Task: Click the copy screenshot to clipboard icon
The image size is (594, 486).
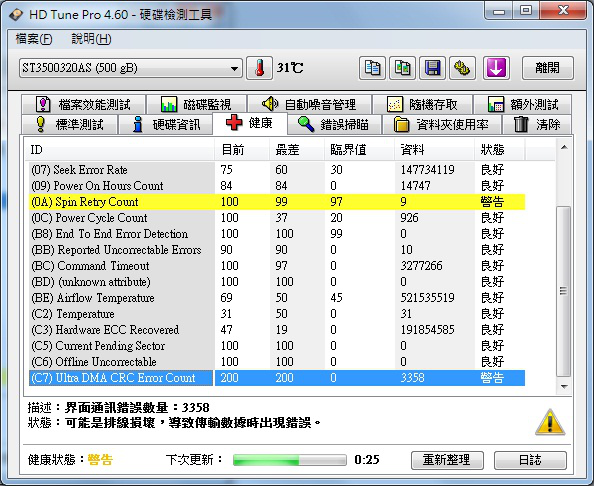Action: click(402, 68)
